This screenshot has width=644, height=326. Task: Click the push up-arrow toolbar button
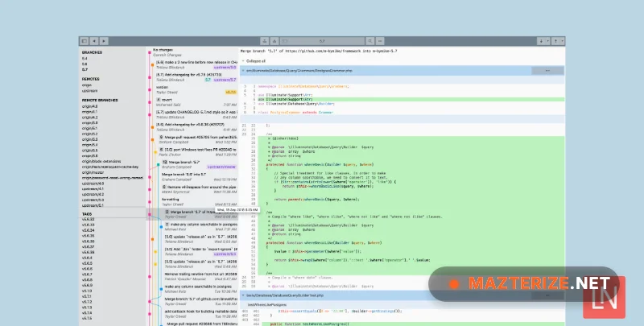coord(555,41)
